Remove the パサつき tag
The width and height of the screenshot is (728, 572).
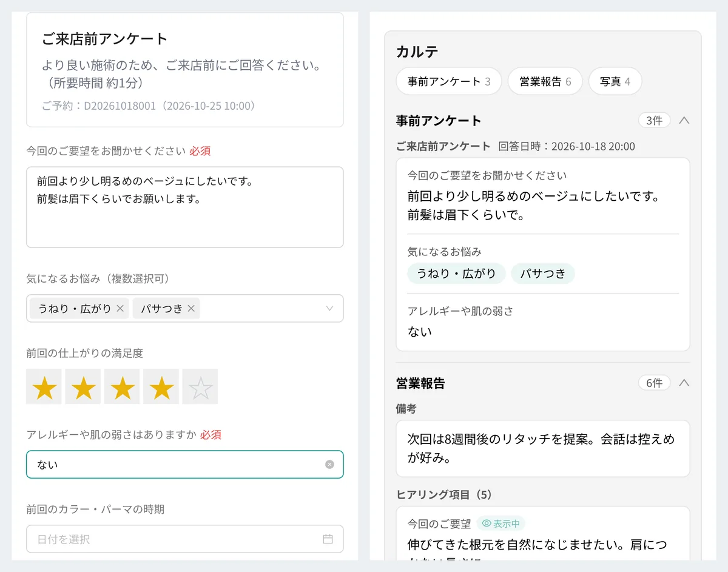coord(191,309)
